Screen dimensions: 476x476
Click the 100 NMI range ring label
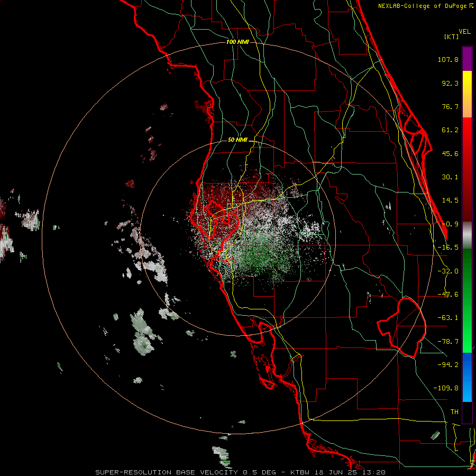pyautogui.click(x=237, y=42)
